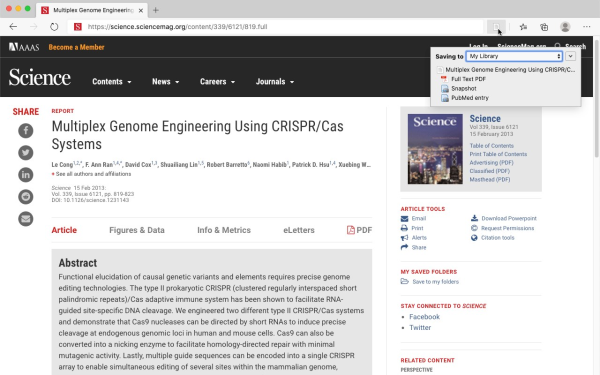Viewport: 600px width, 375px height.
Task: Switch to the eLetters tab
Action: tap(299, 230)
